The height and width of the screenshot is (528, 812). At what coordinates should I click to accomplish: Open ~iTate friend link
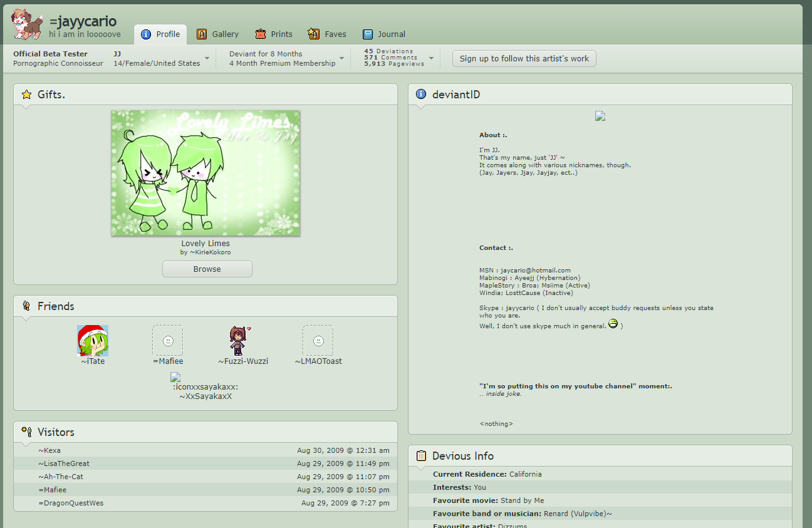(93, 361)
